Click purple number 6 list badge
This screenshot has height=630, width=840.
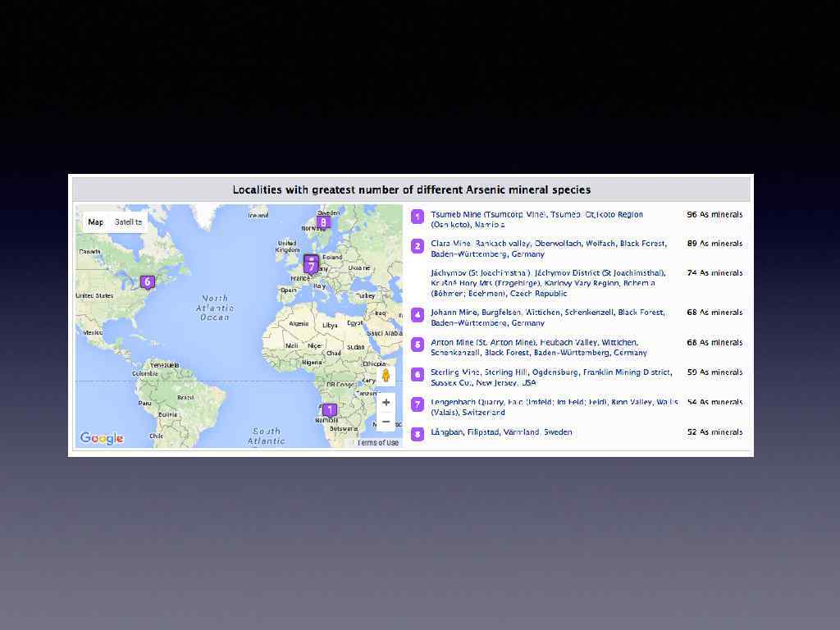[418, 374]
